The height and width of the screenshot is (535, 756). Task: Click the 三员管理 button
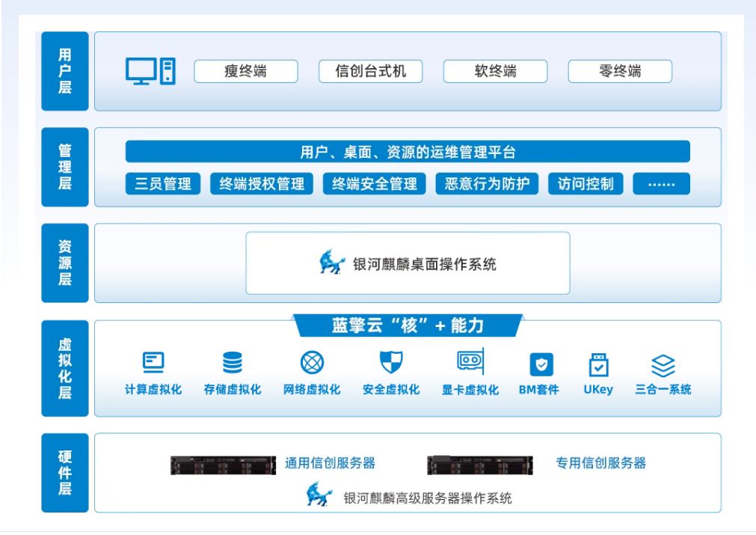tap(163, 184)
